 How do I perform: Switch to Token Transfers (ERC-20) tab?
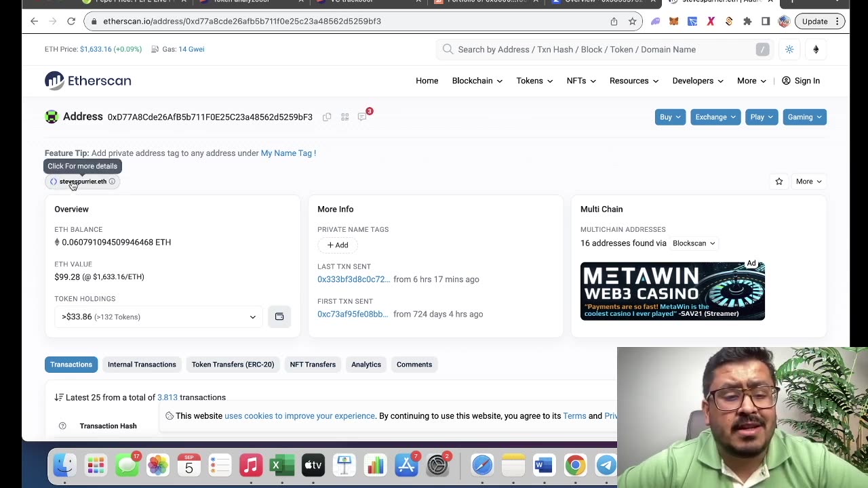233,365
